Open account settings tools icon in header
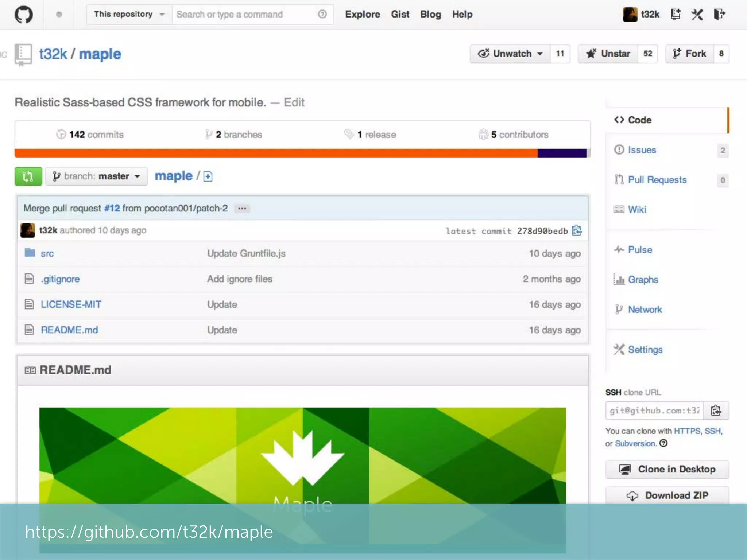This screenshot has width=747, height=560. tap(697, 15)
